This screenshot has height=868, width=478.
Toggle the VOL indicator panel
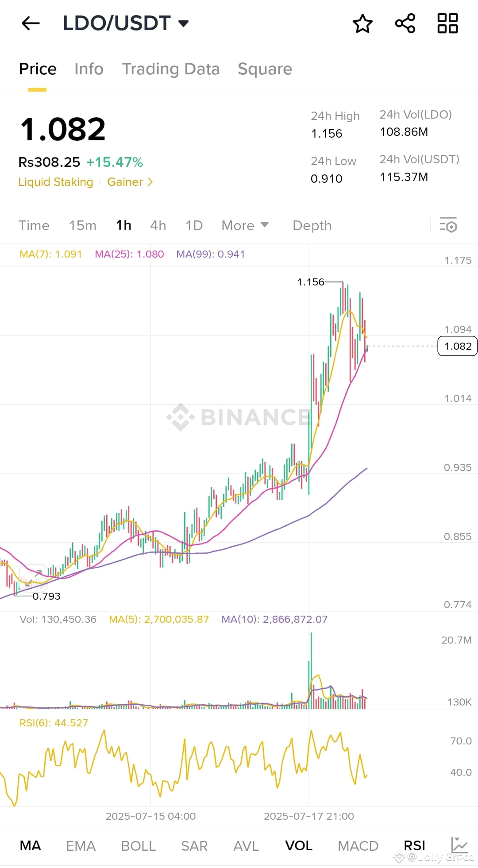(x=299, y=845)
